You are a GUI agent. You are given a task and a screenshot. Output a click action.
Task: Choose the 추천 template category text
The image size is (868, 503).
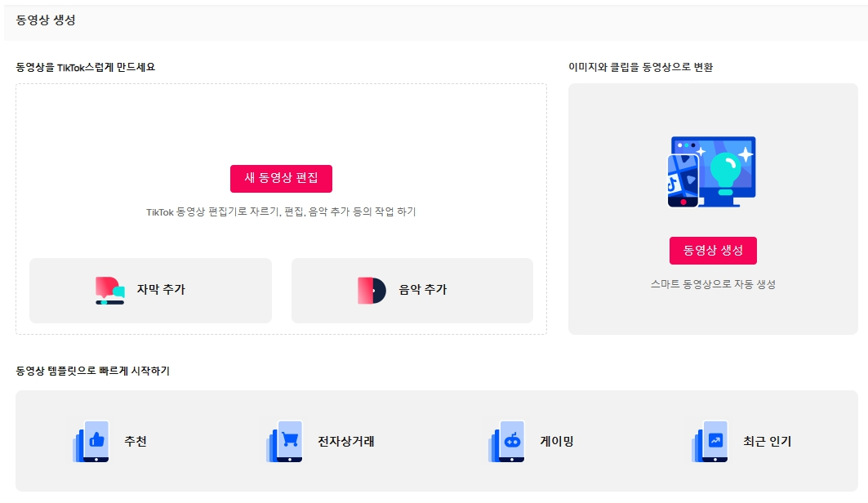[136, 441]
